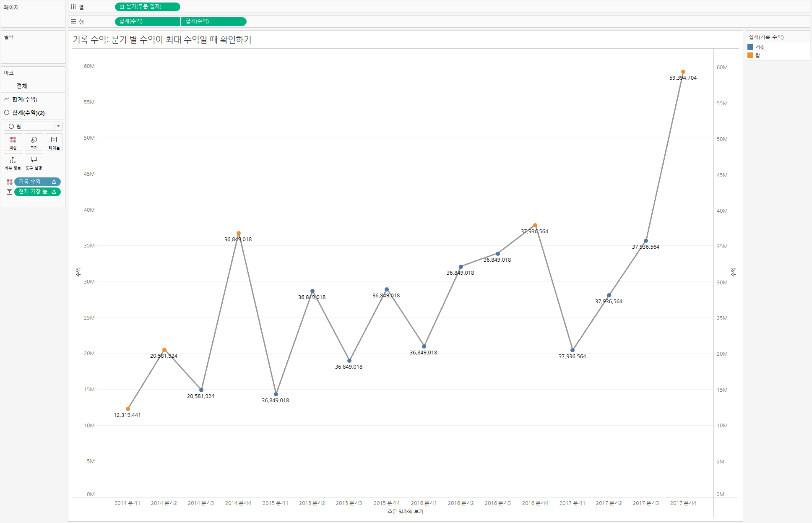Click the blue 거짓 legend color swatch
The height and width of the screenshot is (523, 812).
750,47
